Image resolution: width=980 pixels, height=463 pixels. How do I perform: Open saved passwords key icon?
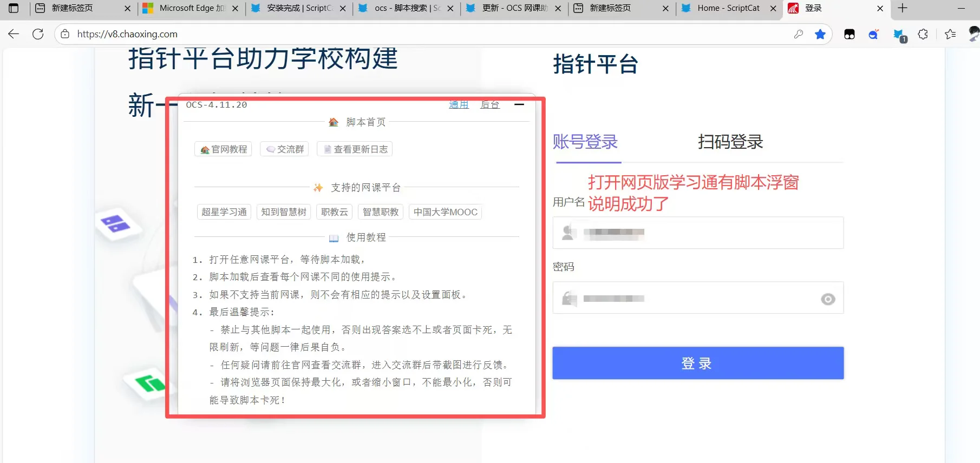click(x=799, y=34)
